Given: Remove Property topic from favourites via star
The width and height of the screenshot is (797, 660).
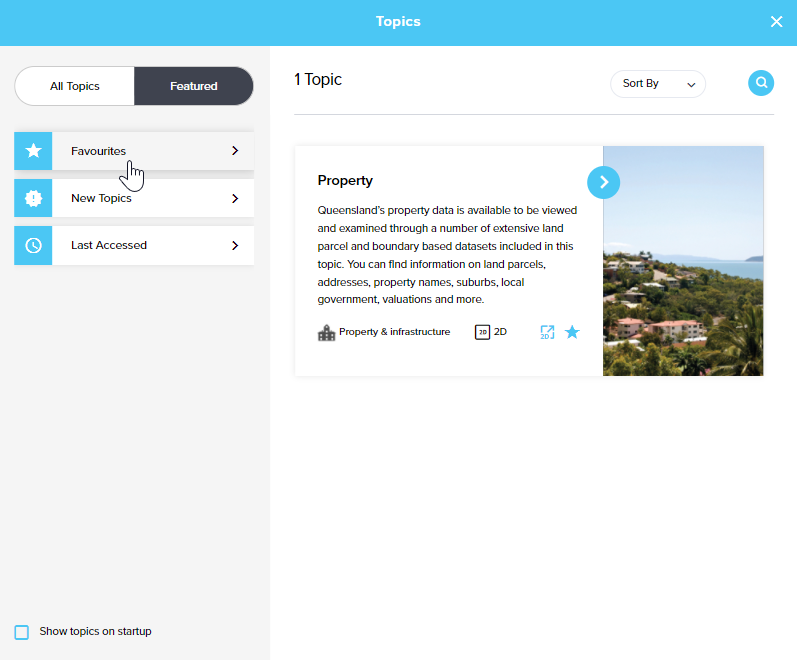Looking at the screenshot, I should [572, 332].
